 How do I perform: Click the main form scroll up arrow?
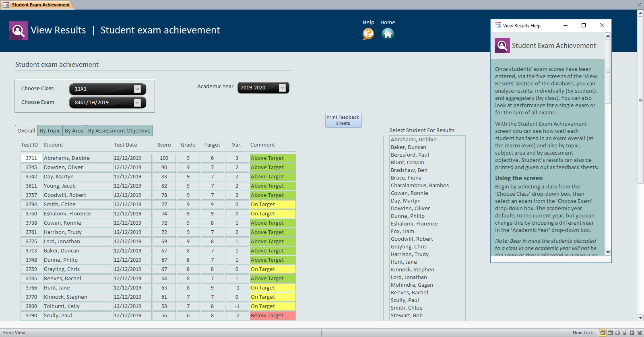(640, 13)
